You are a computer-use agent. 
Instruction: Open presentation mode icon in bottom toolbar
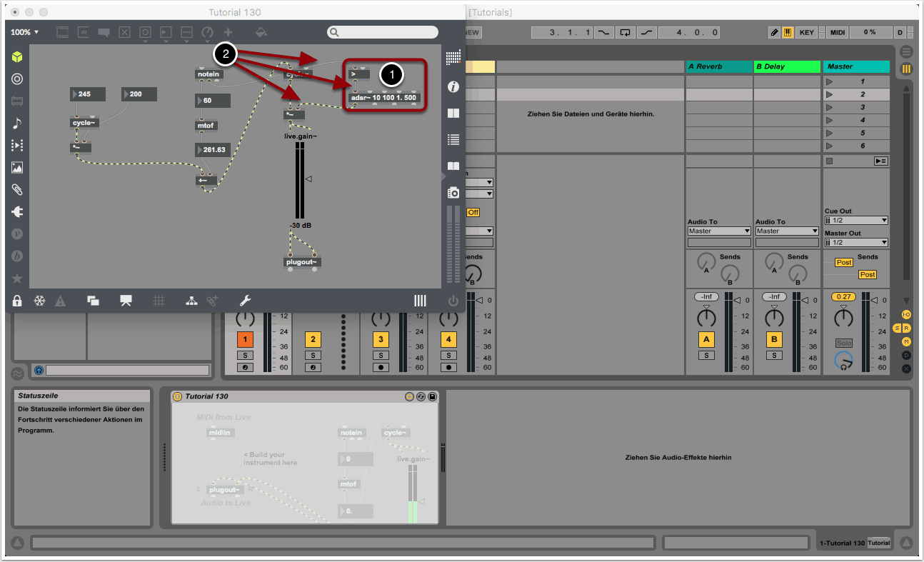(x=126, y=301)
